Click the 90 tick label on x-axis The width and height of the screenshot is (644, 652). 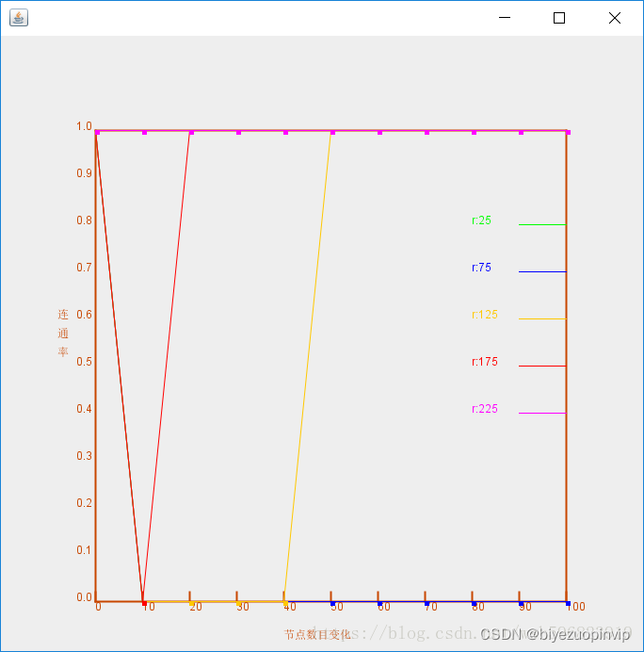(525, 607)
